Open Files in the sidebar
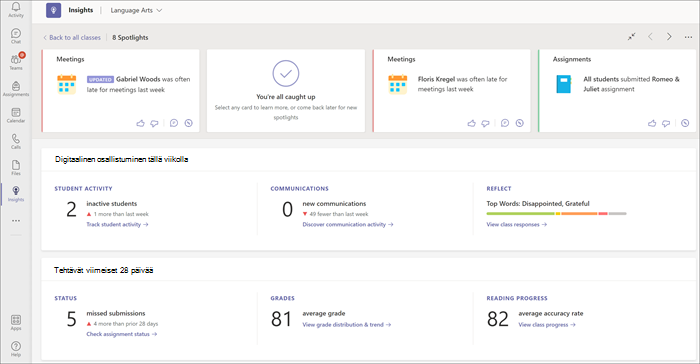Viewport: 700px width, 364px height. tap(16, 167)
